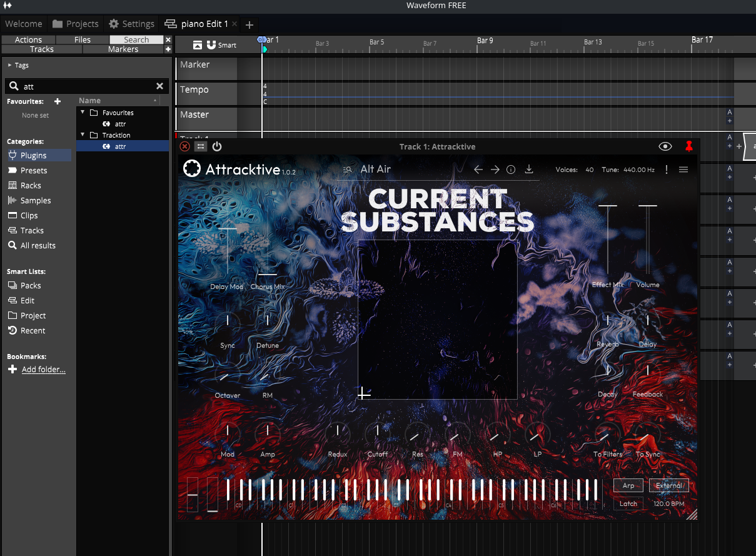
Task: Select the Presets category
Action: click(x=39, y=170)
